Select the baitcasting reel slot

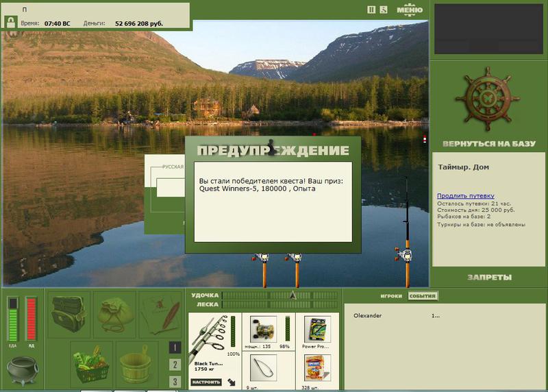tap(263, 329)
